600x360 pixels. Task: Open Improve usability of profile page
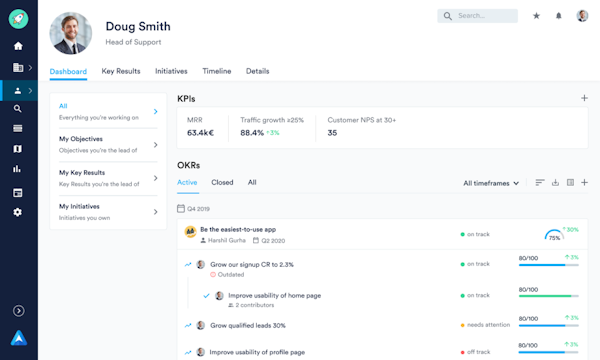tap(257, 352)
